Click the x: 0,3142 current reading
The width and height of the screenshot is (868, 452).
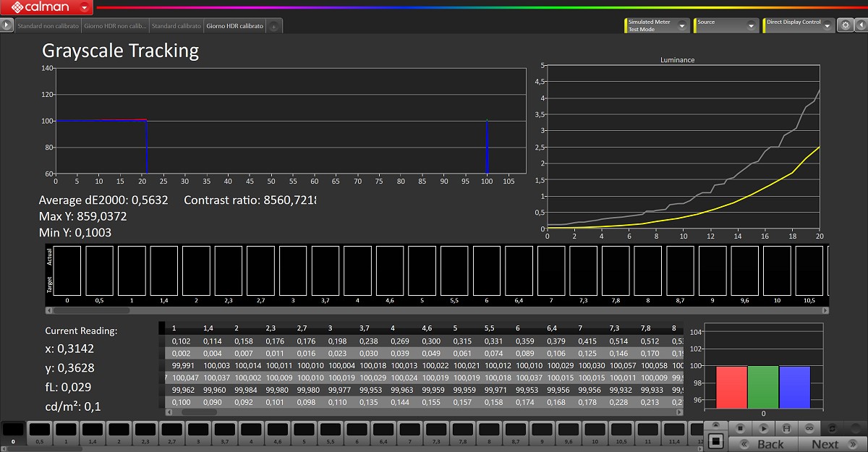[69, 349]
